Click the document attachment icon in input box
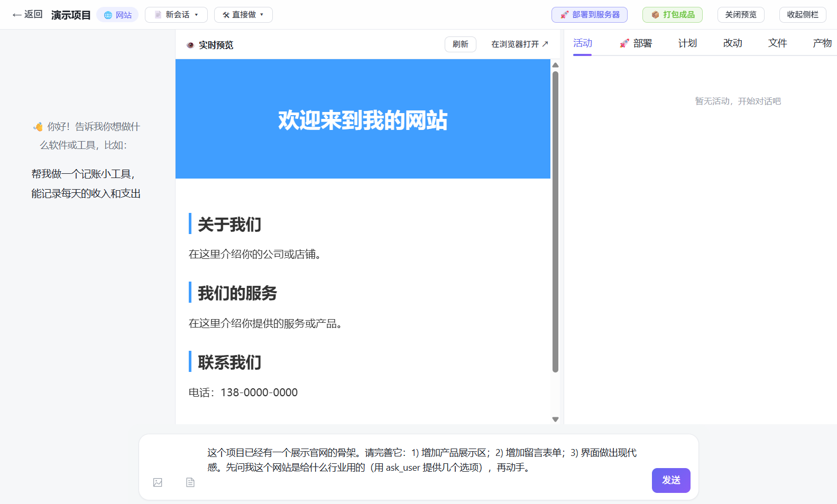The height and width of the screenshot is (504, 837). (190, 482)
